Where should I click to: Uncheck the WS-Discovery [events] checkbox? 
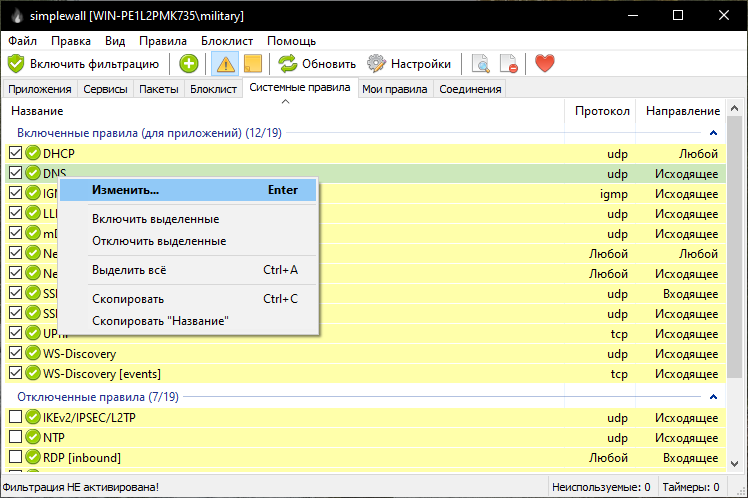tap(16, 374)
